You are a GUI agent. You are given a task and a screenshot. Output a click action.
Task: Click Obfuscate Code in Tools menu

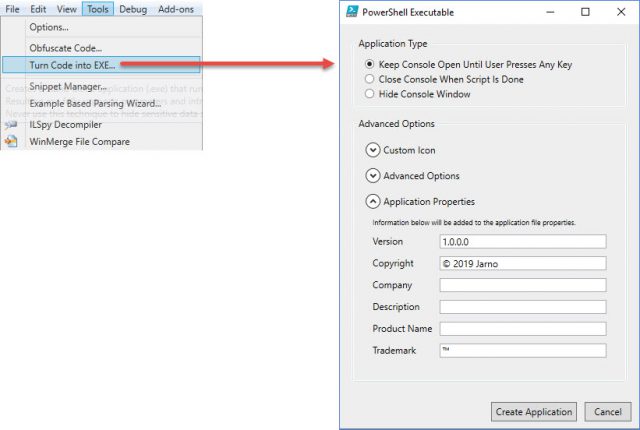click(x=66, y=48)
